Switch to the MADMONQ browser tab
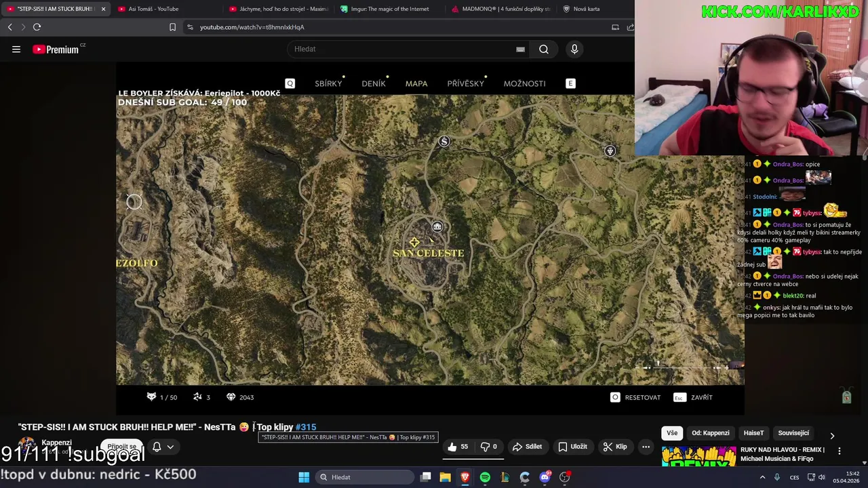 coord(500,9)
